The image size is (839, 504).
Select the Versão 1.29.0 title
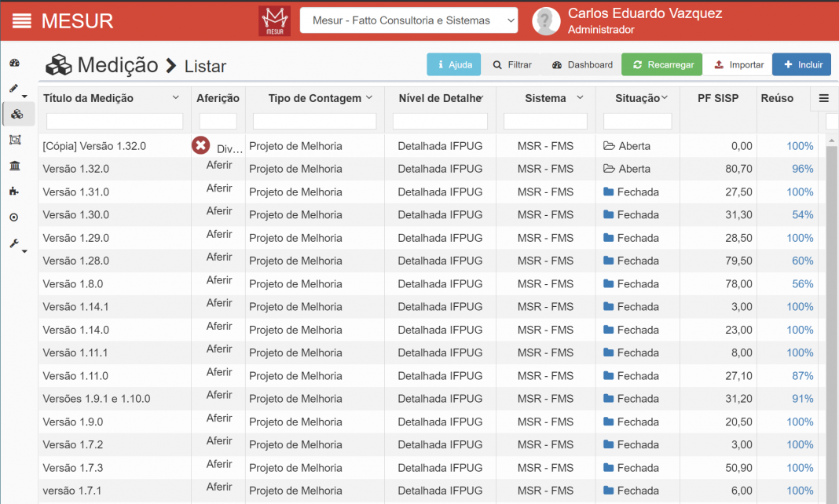pyautogui.click(x=76, y=238)
